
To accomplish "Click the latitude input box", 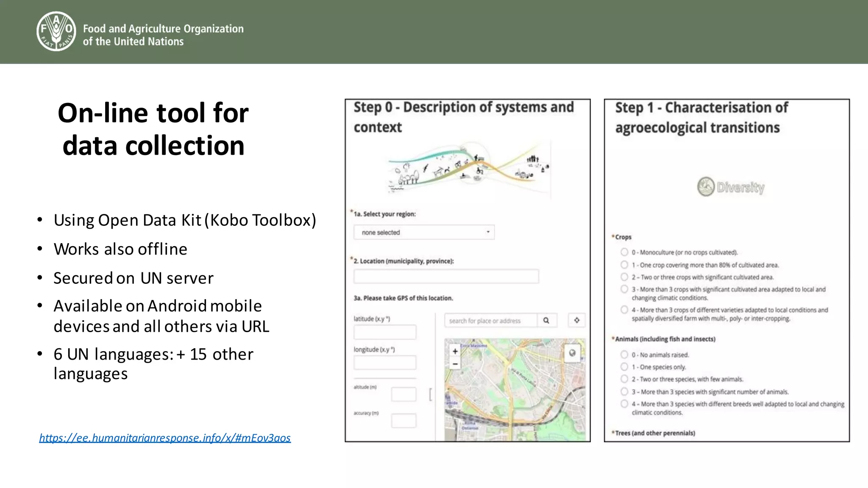I will pos(385,332).
